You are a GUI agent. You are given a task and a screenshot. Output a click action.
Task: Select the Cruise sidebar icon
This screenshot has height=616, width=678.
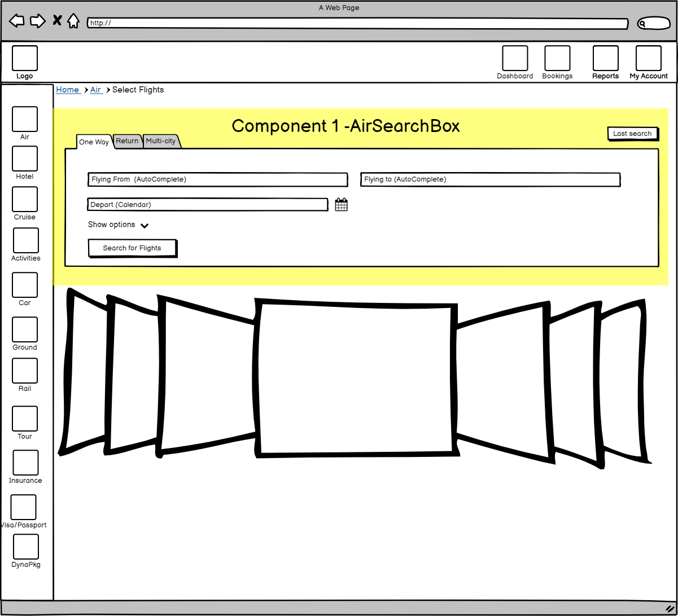(25, 199)
